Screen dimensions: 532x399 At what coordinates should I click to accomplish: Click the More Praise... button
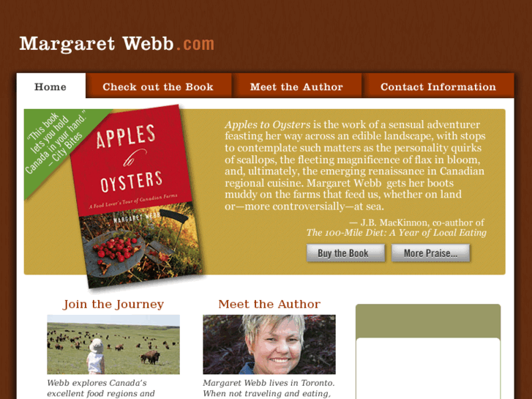[430, 253]
